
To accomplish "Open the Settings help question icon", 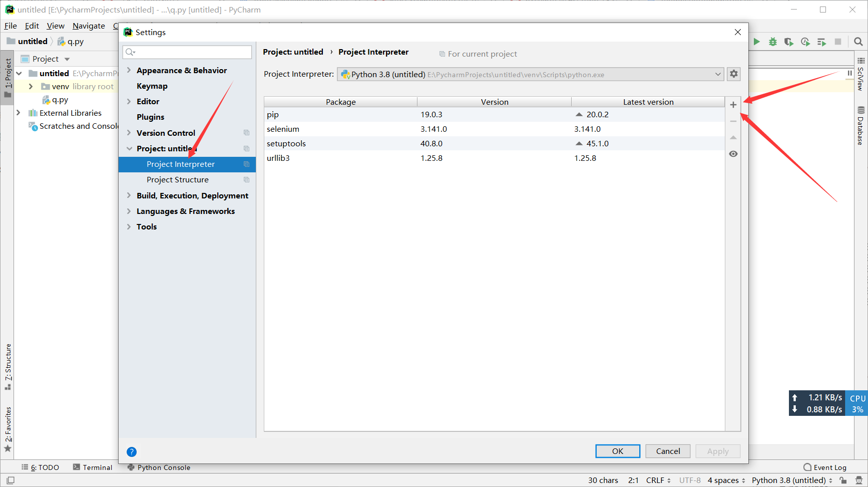I will (x=132, y=452).
